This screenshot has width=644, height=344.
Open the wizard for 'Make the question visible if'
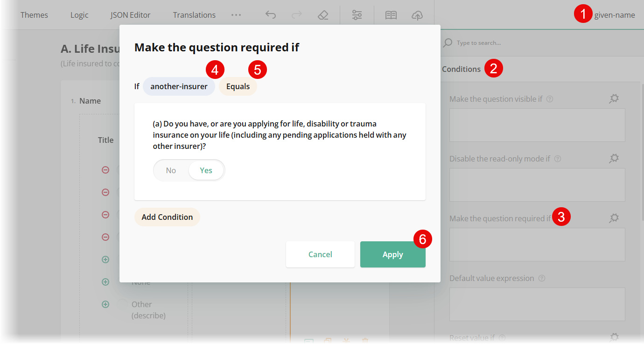click(x=614, y=98)
